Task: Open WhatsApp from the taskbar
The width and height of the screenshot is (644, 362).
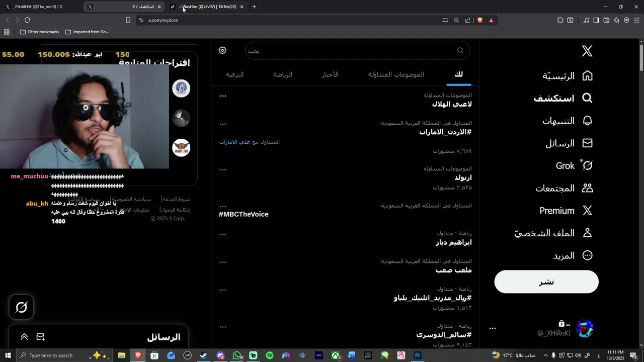Action: (237, 355)
